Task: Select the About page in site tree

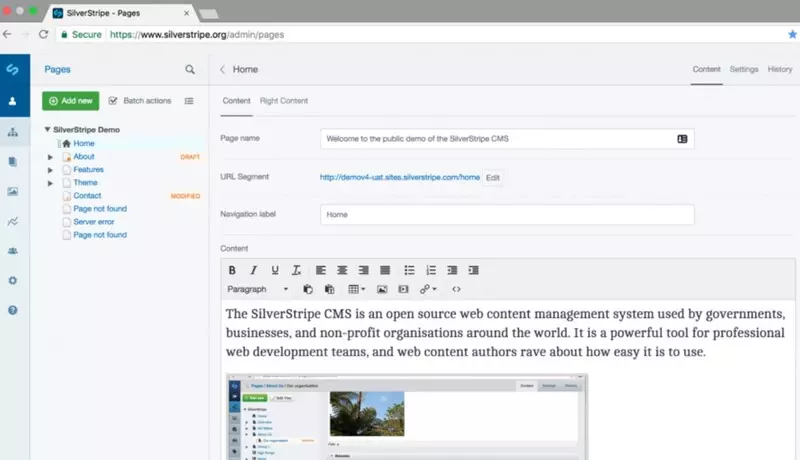Action: point(84,157)
